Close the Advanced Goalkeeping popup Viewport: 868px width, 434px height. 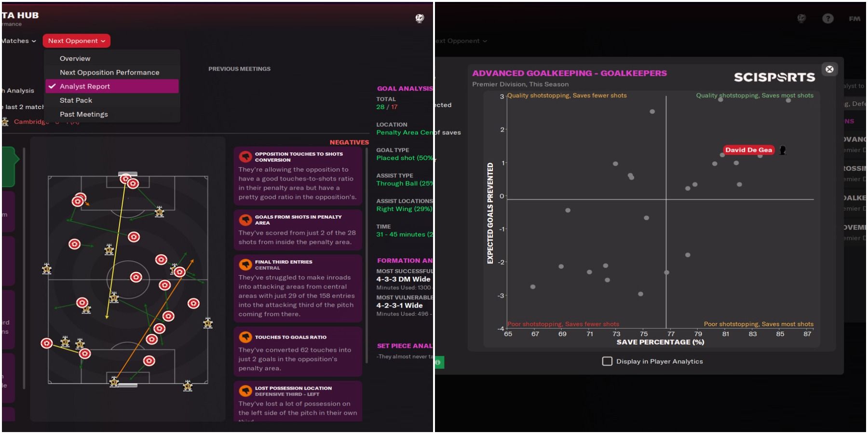829,69
